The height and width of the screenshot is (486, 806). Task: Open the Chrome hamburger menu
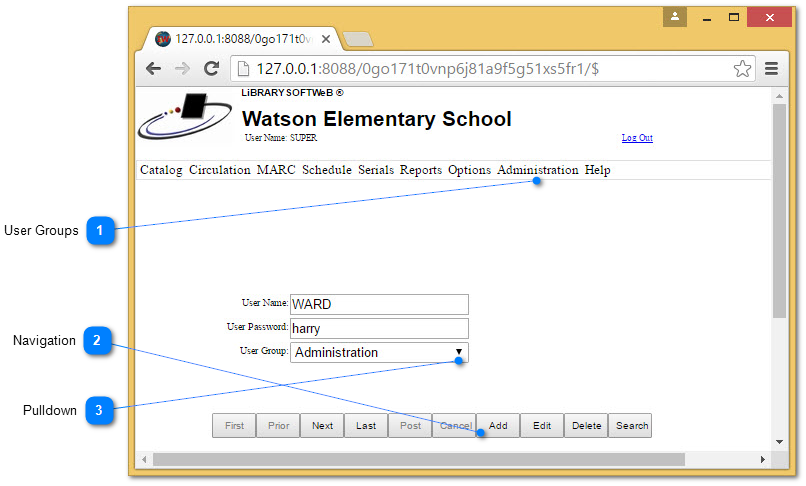coord(771,69)
